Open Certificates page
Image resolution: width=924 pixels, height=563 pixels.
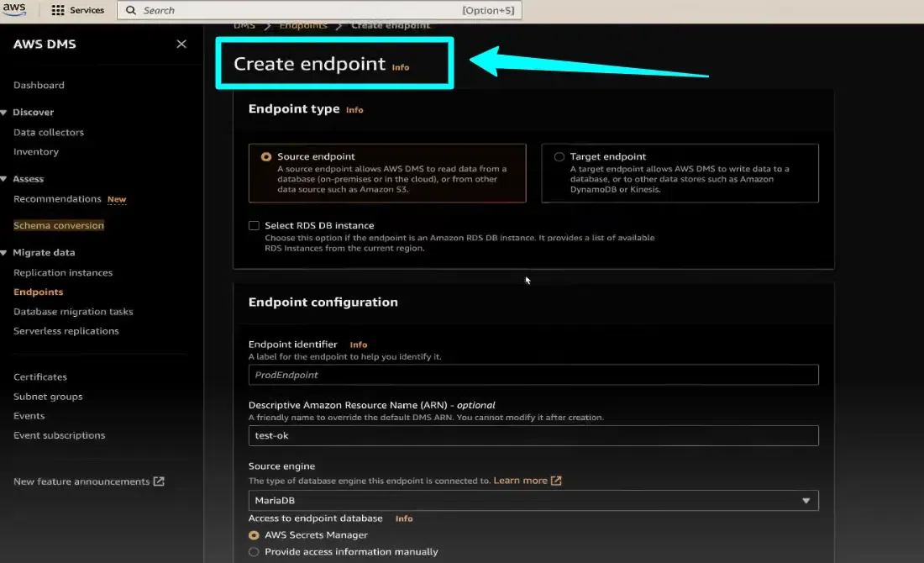click(40, 376)
